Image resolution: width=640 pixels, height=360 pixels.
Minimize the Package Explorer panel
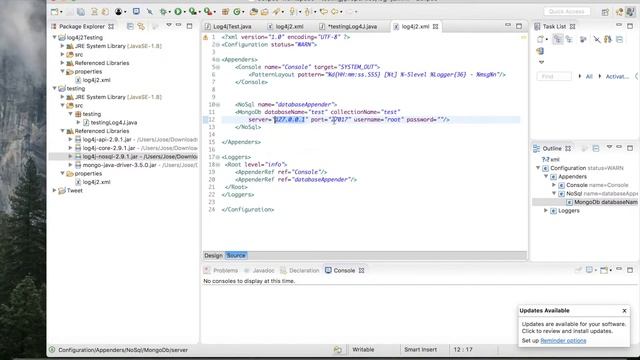(179, 25)
